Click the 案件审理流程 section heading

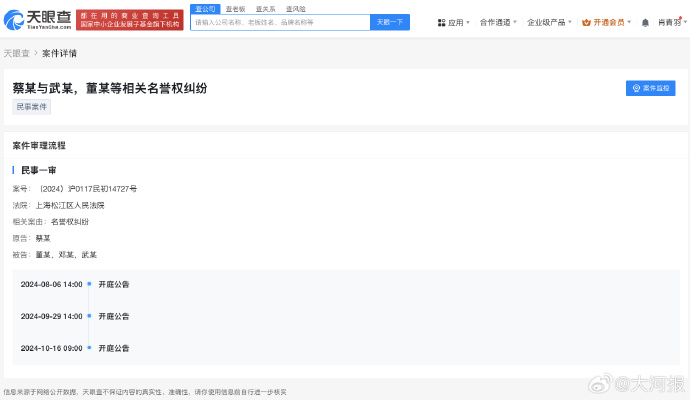[x=39, y=146]
